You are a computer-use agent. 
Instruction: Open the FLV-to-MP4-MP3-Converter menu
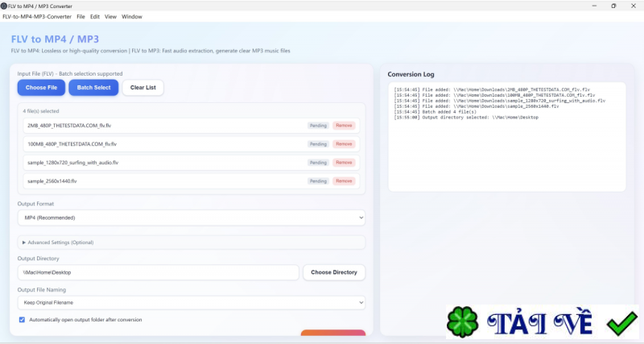(37, 17)
